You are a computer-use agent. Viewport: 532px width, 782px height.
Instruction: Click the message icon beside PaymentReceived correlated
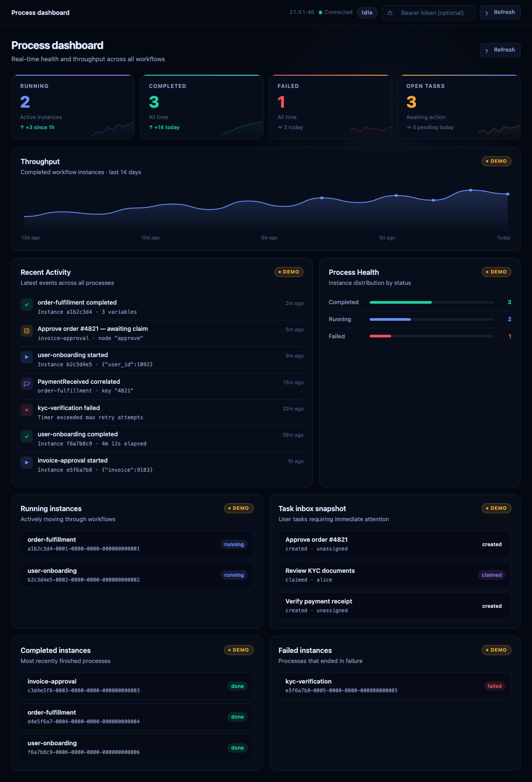tap(27, 384)
